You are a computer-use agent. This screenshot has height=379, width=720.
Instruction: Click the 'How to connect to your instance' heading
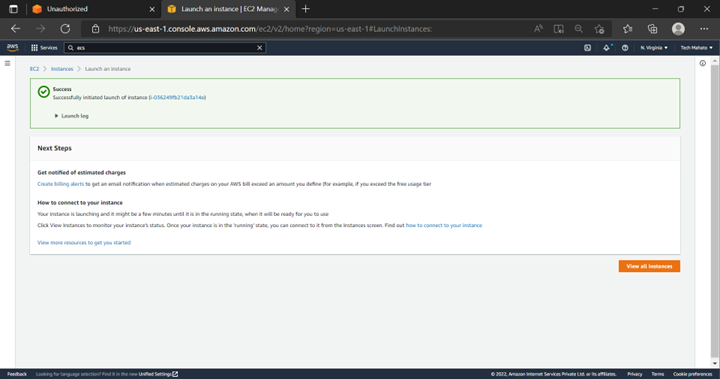(80, 203)
